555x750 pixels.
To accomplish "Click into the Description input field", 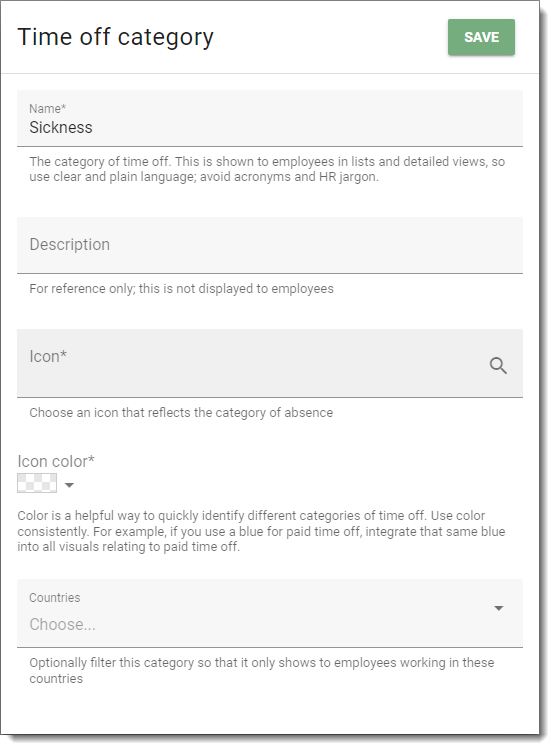I will coord(270,245).
